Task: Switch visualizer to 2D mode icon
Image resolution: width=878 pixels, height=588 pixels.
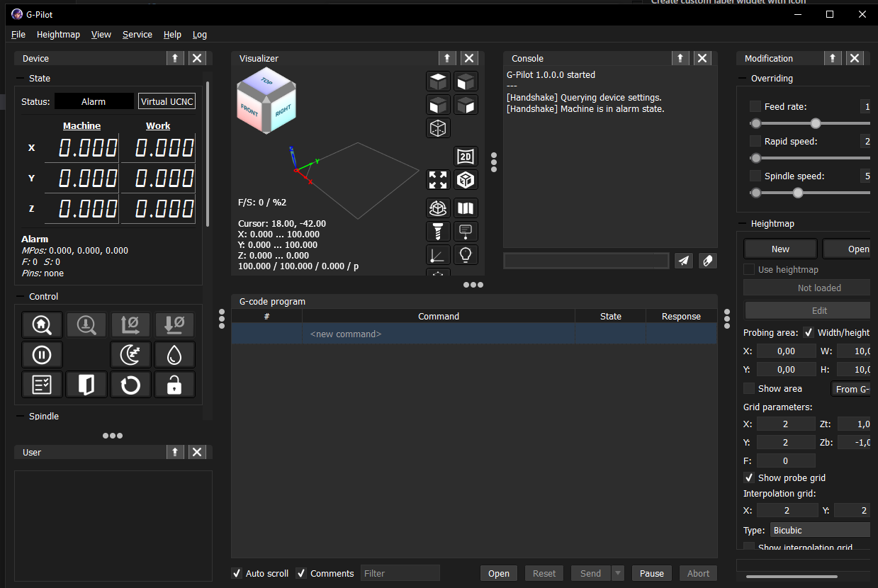Action: pyautogui.click(x=466, y=156)
